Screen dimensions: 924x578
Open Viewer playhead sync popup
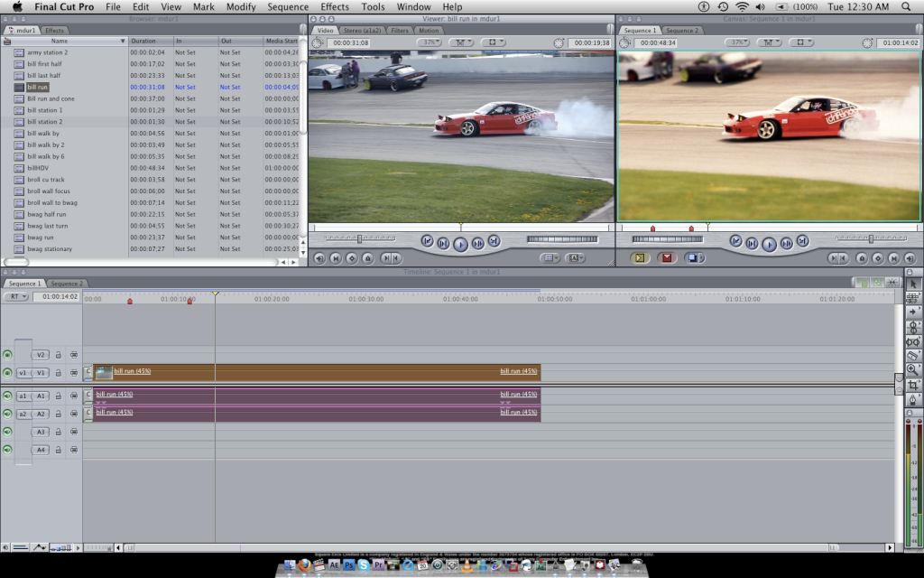pos(461,42)
